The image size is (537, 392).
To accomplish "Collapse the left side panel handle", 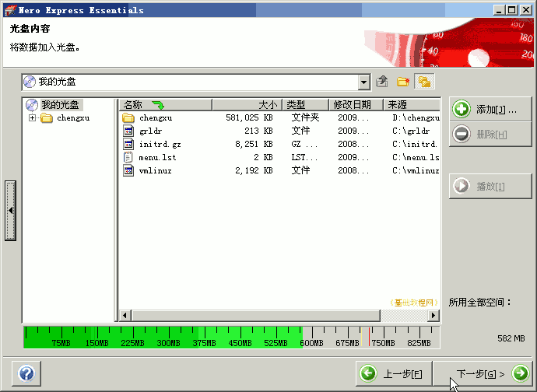I will tap(10, 211).
